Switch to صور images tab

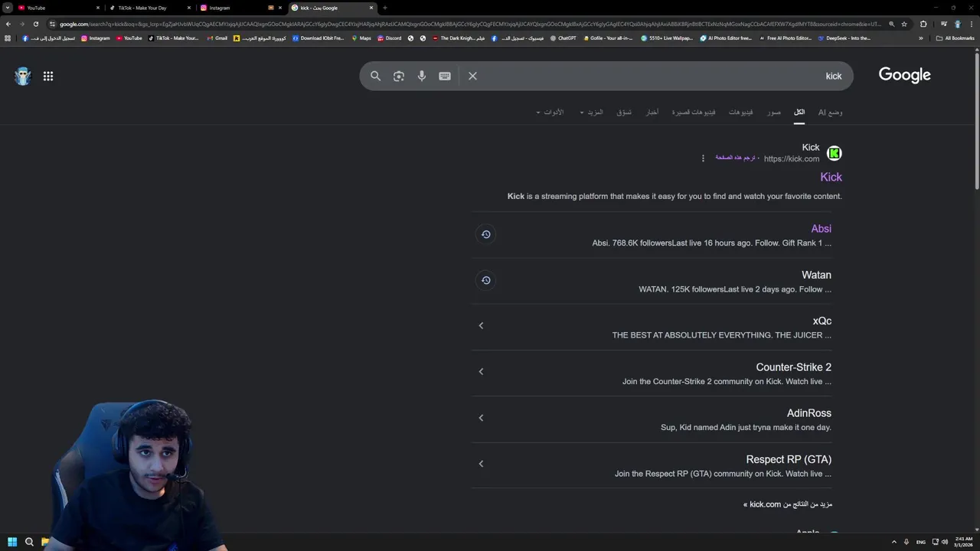click(x=774, y=112)
